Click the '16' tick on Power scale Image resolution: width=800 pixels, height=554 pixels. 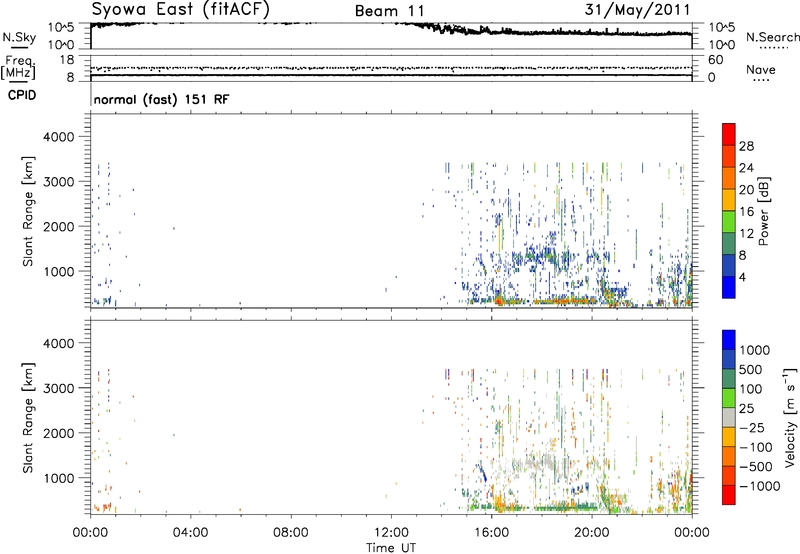(x=746, y=212)
